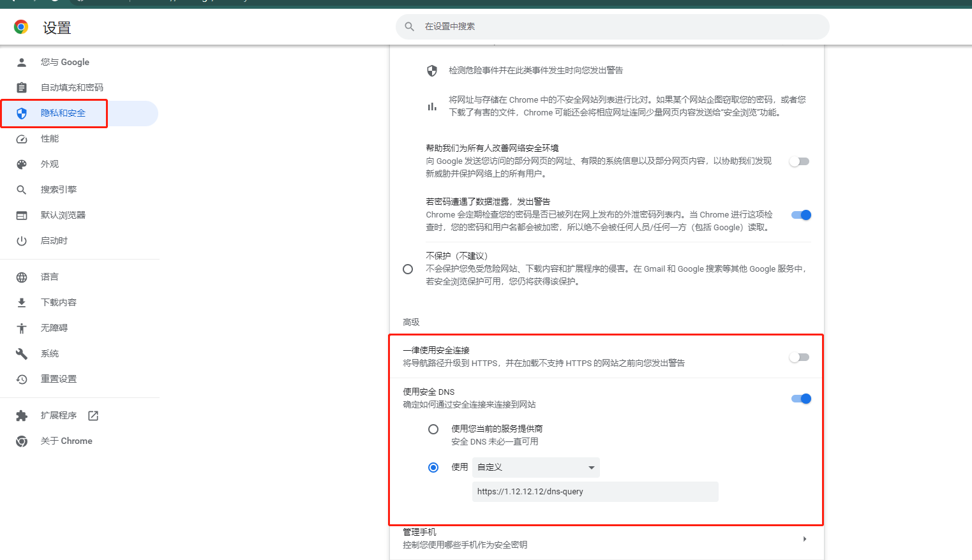Click text 检测危险事件并在此类事件发生时向您发出警告

coord(536,70)
